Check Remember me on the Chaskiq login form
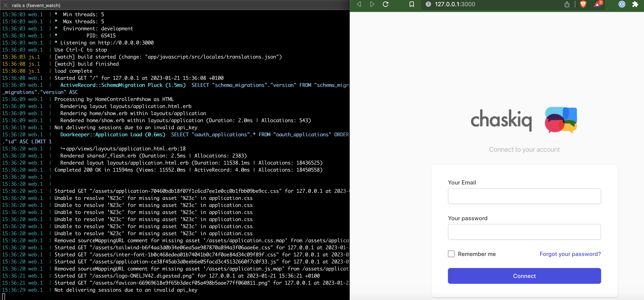Image resolution: width=644 pixels, height=300 pixels. [x=451, y=254]
